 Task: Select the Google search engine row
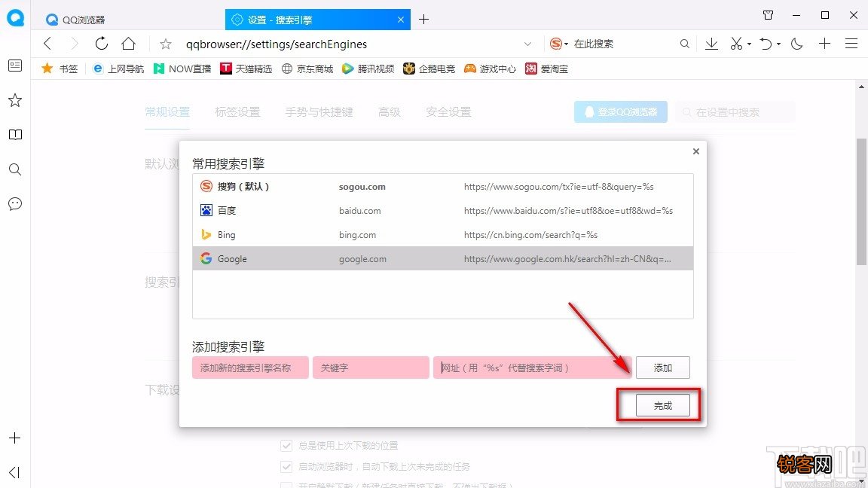tap(443, 258)
